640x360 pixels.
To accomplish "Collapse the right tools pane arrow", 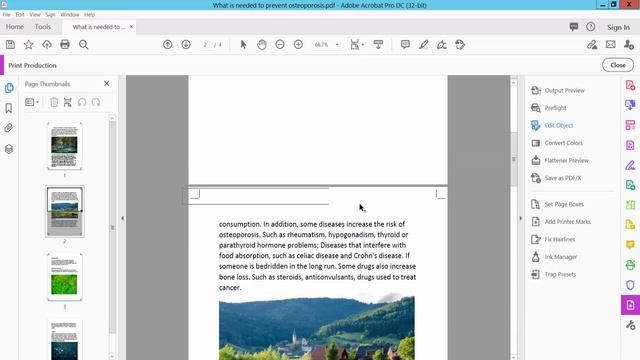I will 520,218.
